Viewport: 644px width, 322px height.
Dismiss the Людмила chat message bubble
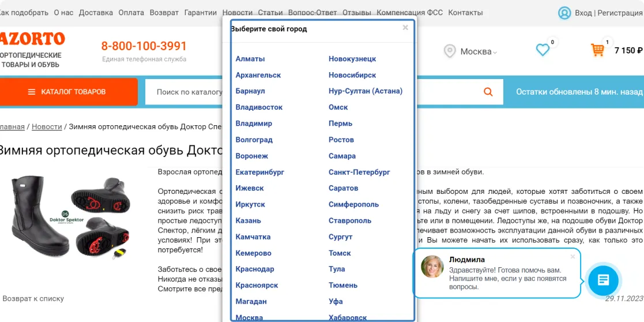(x=573, y=257)
